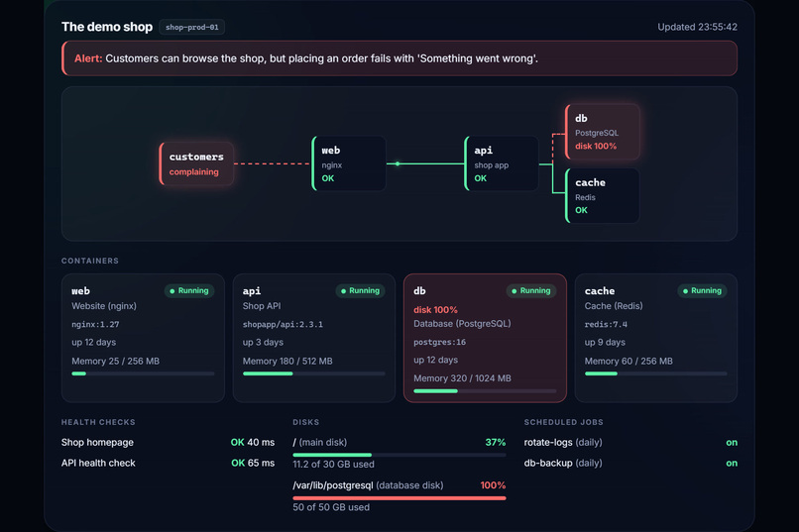This screenshot has width=799, height=532.
Task: Click 'Memory 180 / 512 MB' text
Action: point(287,361)
